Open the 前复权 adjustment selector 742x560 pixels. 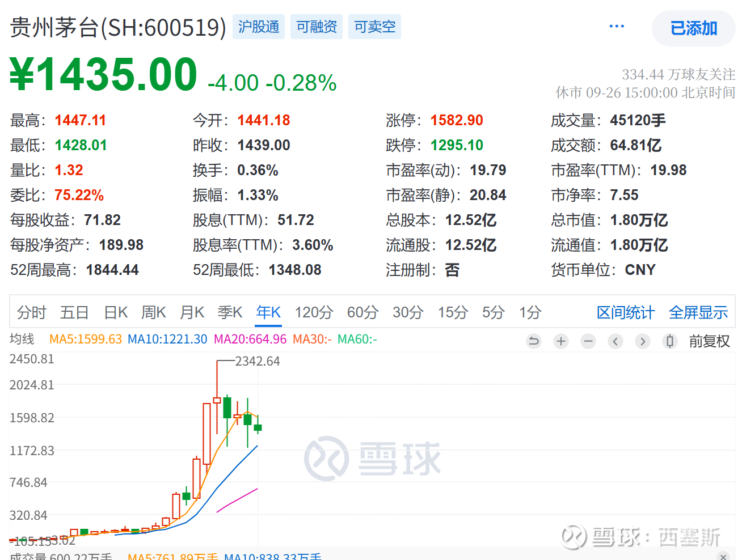[709, 341]
